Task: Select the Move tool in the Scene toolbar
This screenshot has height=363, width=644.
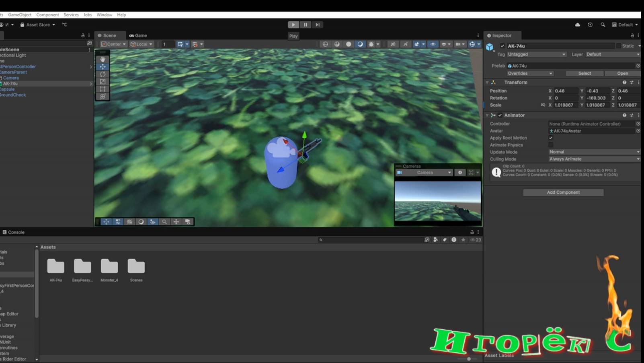Action: pyautogui.click(x=103, y=66)
